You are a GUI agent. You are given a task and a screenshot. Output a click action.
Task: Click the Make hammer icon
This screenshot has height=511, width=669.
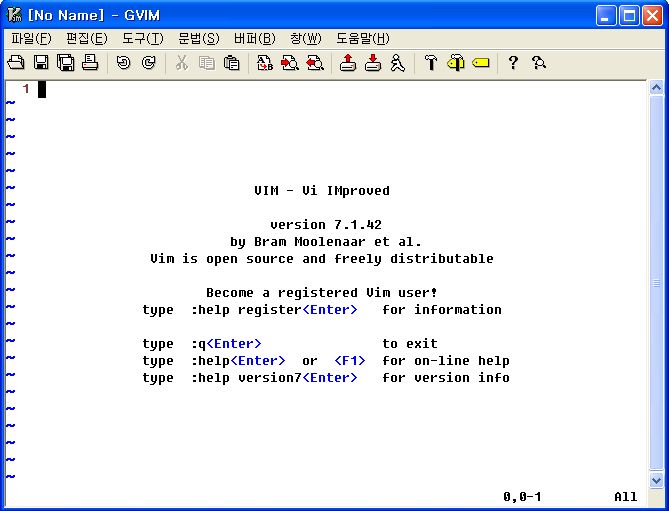click(x=431, y=63)
